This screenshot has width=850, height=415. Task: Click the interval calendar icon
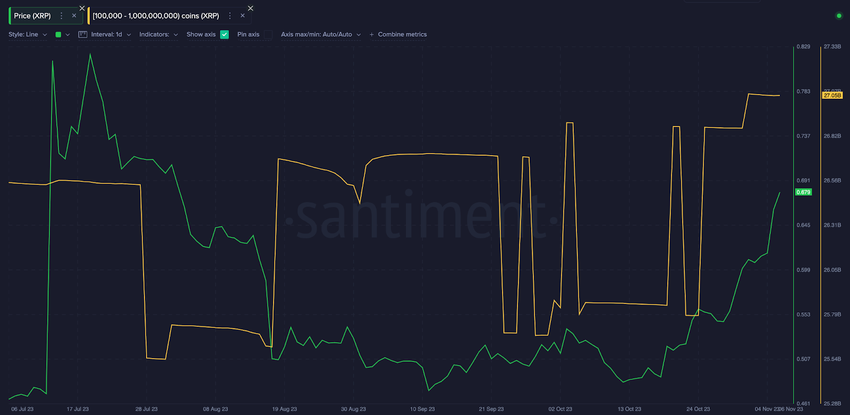[x=83, y=34]
